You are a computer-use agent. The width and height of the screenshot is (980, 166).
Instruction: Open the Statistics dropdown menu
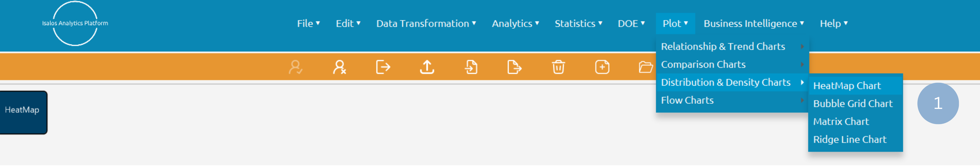click(x=578, y=24)
